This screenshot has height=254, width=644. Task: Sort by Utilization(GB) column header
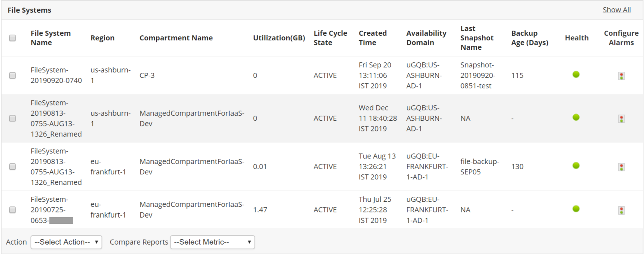279,38
